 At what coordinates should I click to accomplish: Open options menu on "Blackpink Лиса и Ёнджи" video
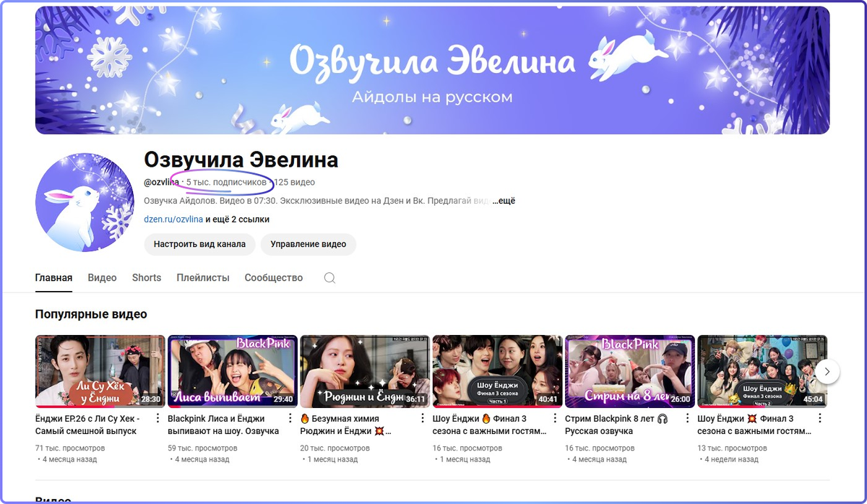pos(290,418)
